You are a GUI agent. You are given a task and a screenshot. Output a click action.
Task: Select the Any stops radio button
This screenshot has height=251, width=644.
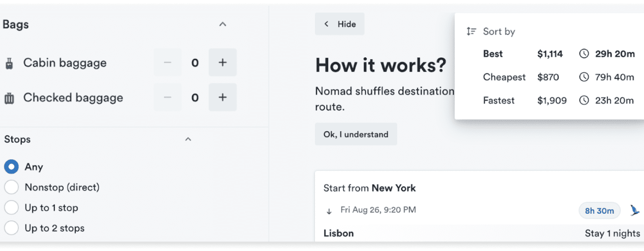click(11, 167)
